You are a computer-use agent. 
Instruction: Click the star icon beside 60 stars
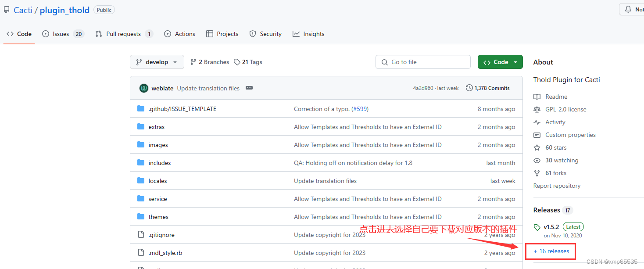pyautogui.click(x=537, y=147)
